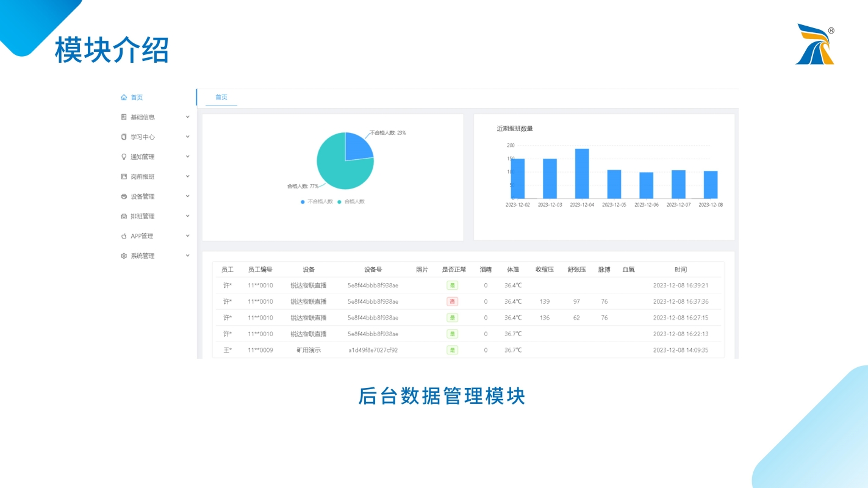Click the red 否 status tag
868x488 pixels.
click(452, 301)
